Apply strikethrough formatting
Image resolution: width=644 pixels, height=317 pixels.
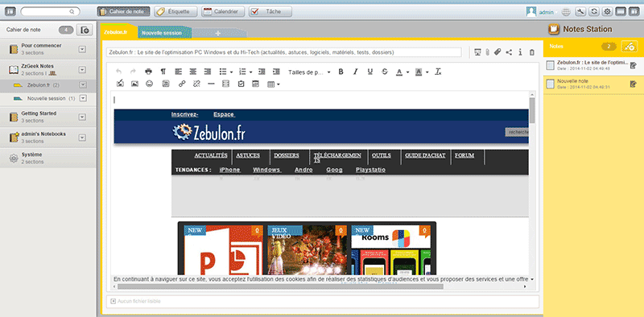(385, 72)
